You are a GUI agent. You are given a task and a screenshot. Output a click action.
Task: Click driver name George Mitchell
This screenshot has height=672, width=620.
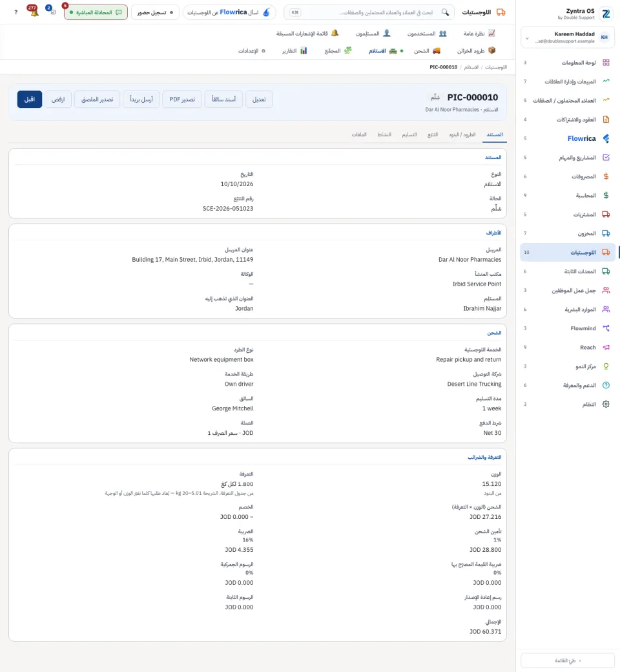pos(232,409)
